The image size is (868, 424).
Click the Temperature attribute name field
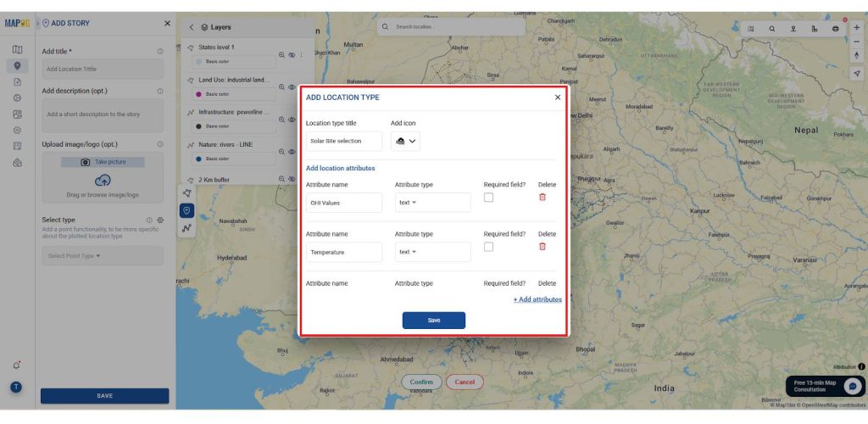[344, 252]
